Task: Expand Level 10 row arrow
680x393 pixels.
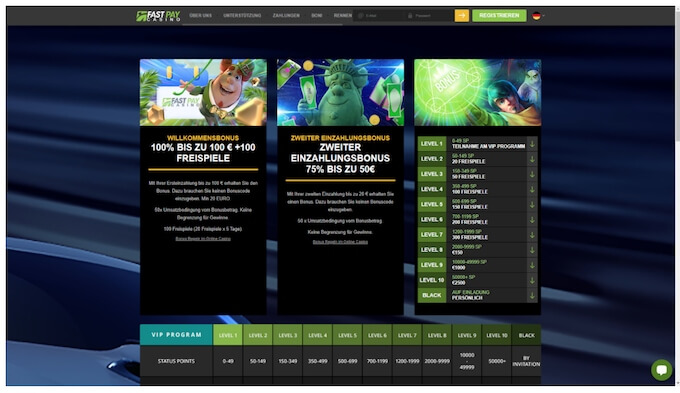Action: click(x=532, y=280)
